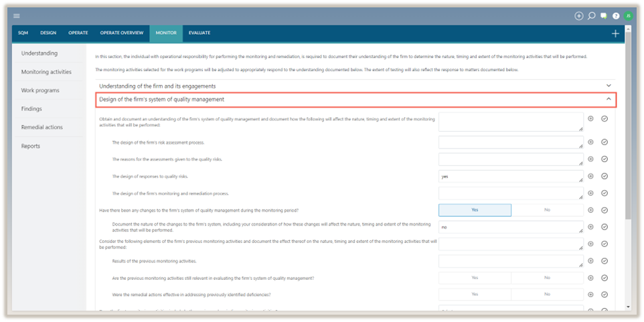Switch to the Evaluate tab

coord(199,33)
